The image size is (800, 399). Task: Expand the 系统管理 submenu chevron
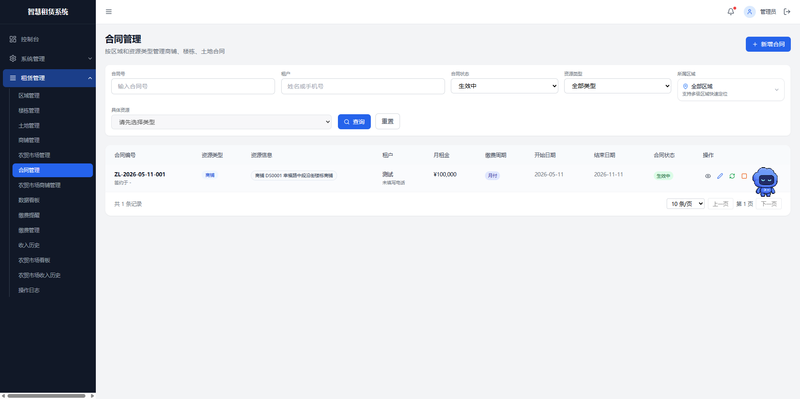(90, 59)
